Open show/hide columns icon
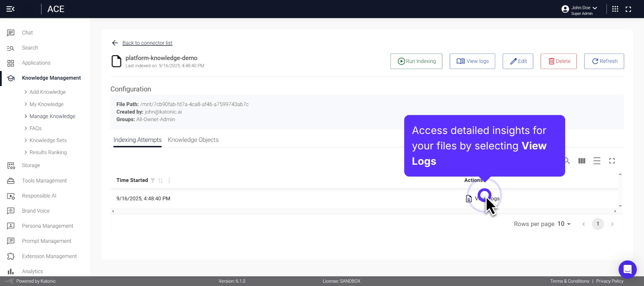Image resolution: width=644 pixels, height=286 pixels. tap(582, 161)
